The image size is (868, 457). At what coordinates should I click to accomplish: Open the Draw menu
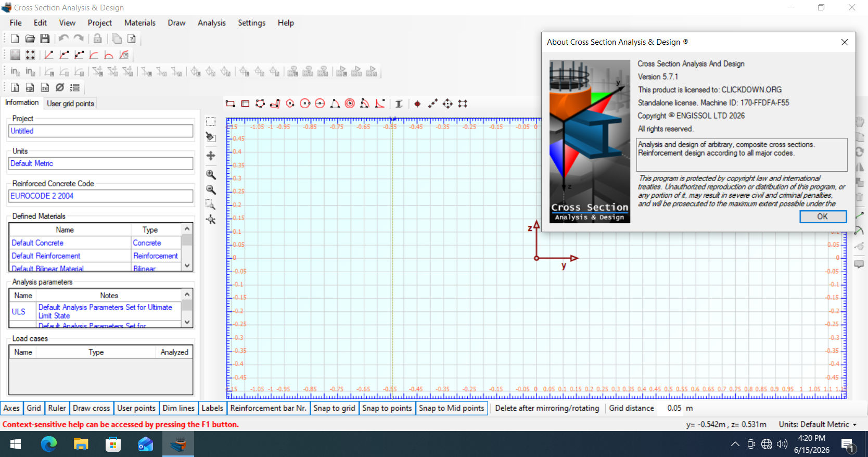pyautogui.click(x=176, y=23)
